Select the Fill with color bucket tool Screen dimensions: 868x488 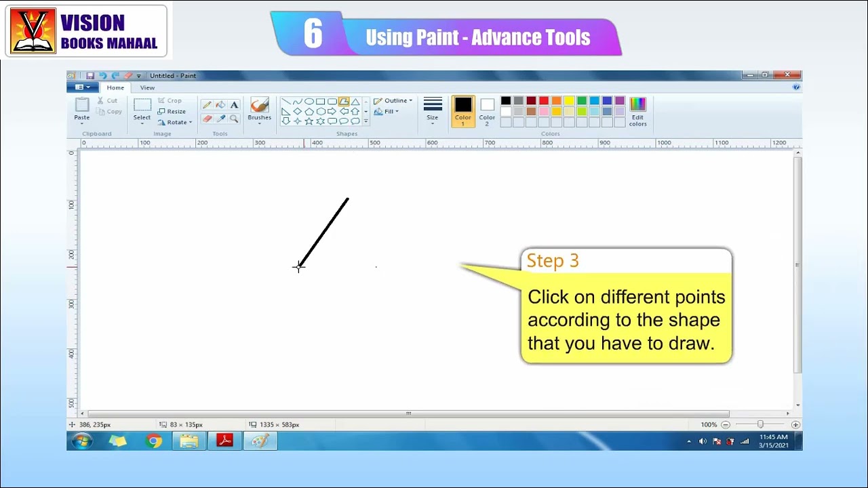point(220,105)
